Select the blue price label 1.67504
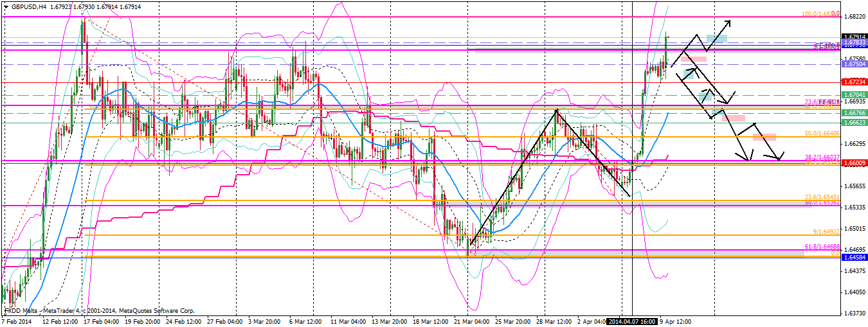 click(x=854, y=64)
